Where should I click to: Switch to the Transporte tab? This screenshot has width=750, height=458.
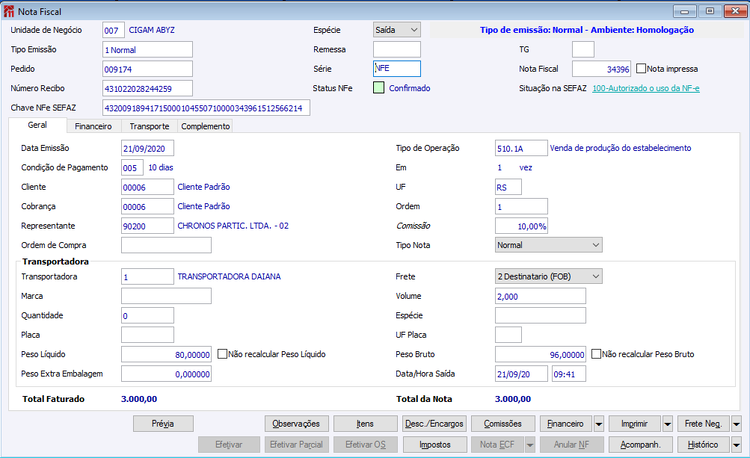tap(149, 126)
